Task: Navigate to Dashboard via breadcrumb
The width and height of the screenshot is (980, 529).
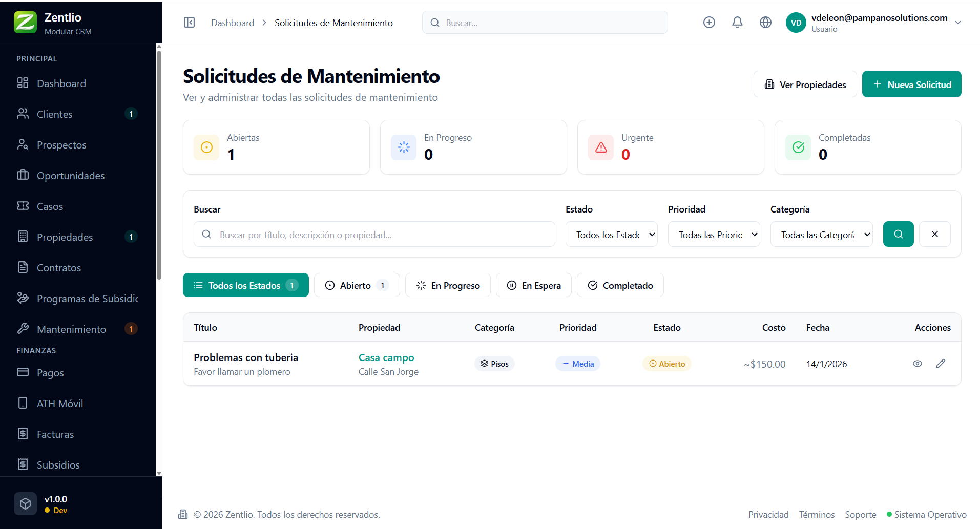Action: tap(232, 23)
